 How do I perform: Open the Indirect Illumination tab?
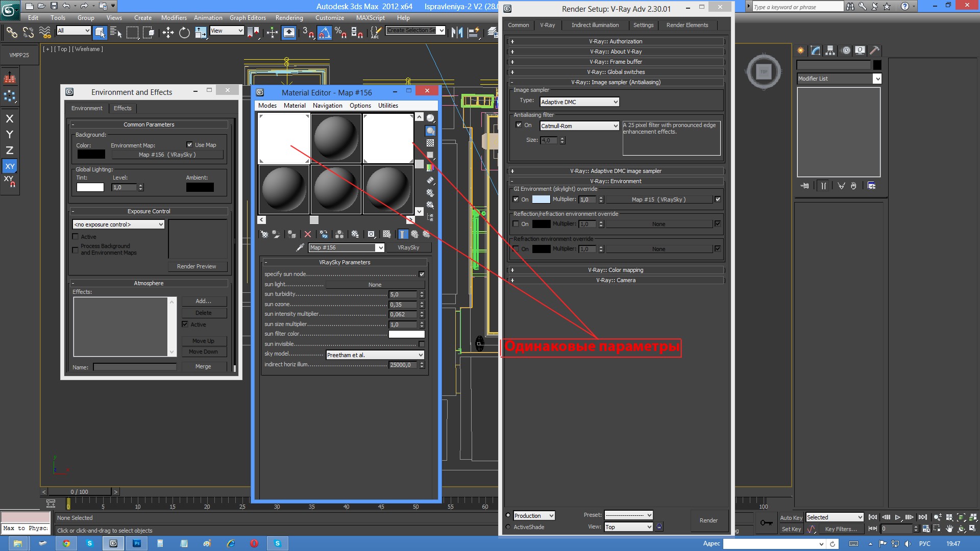(x=595, y=25)
